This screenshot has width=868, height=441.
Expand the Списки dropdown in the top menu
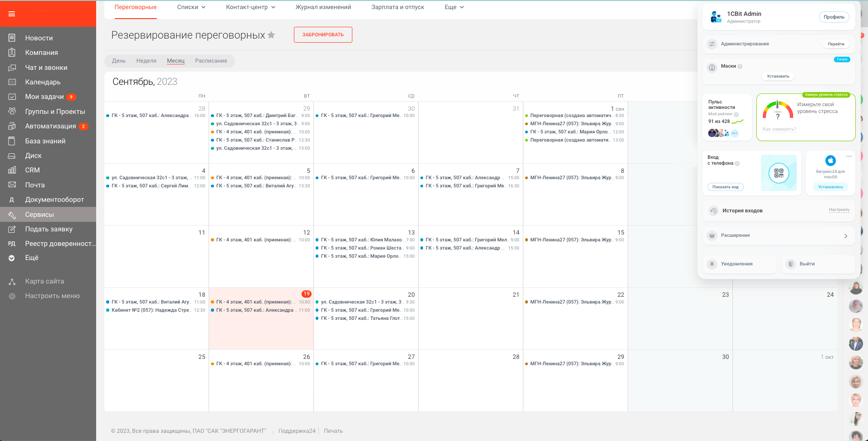click(x=191, y=7)
